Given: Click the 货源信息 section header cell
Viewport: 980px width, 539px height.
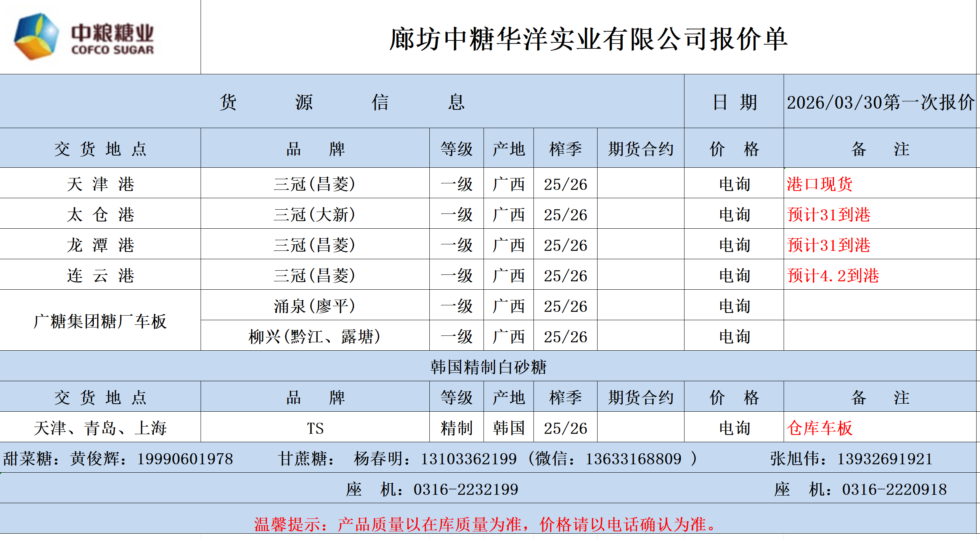Looking at the screenshot, I should (x=342, y=101).
